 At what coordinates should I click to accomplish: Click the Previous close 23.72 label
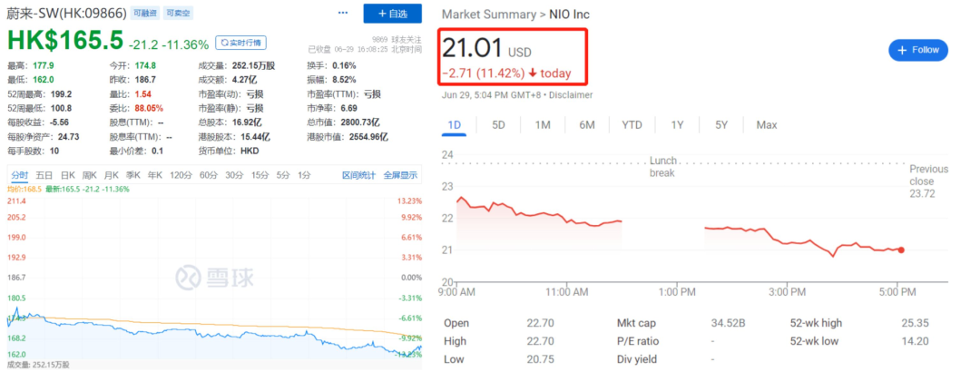[928, 181]
